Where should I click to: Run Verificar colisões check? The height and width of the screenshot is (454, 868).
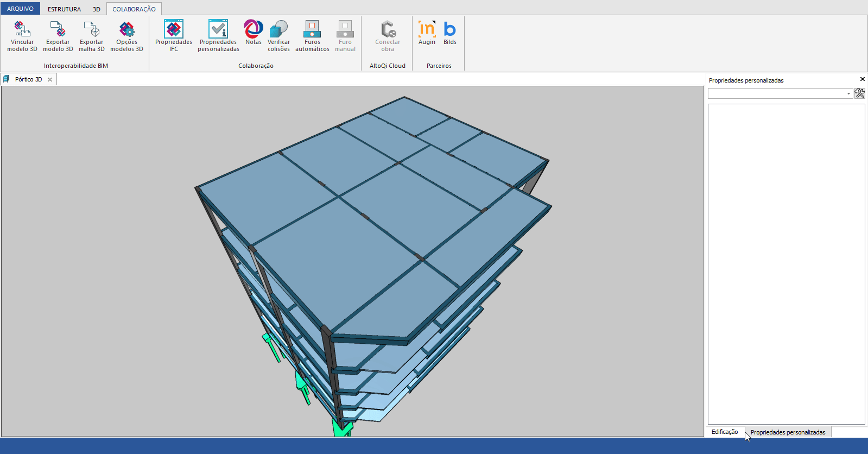tap(278, 29)
